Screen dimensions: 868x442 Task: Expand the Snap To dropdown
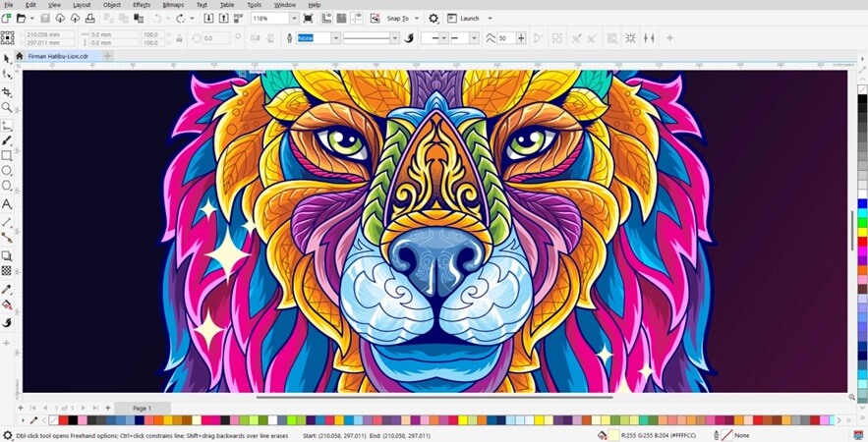coord(417,19)
